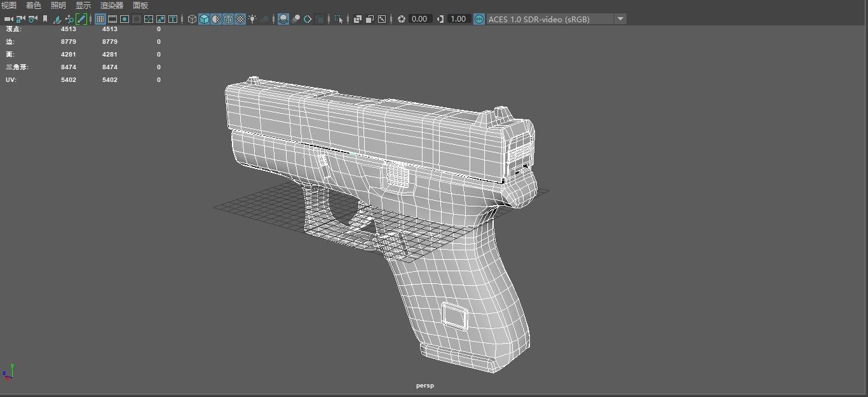
Task: Toggle Wireframe on Shaded icon
Action: click(228, 19)
